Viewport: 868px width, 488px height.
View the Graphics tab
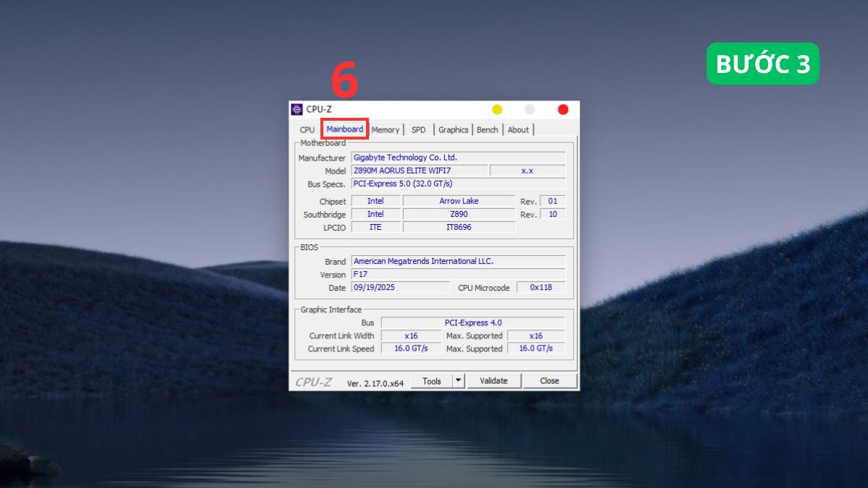point(453,129)
